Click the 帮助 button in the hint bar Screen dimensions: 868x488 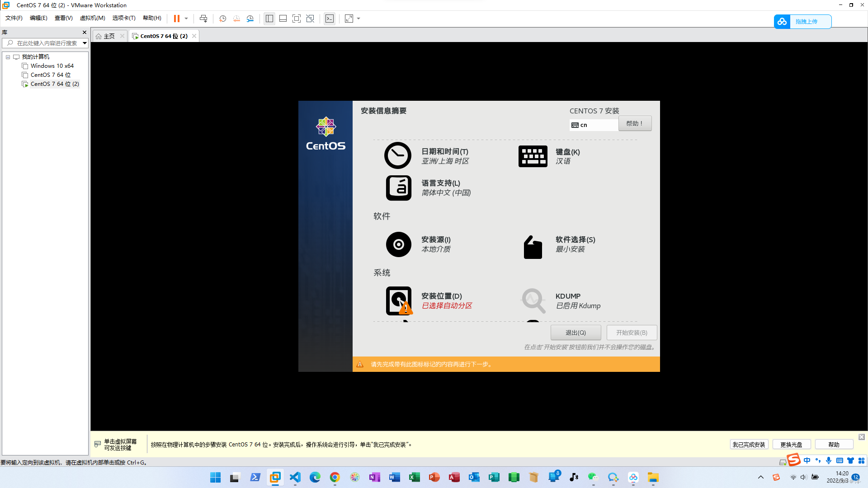(834, 445)
